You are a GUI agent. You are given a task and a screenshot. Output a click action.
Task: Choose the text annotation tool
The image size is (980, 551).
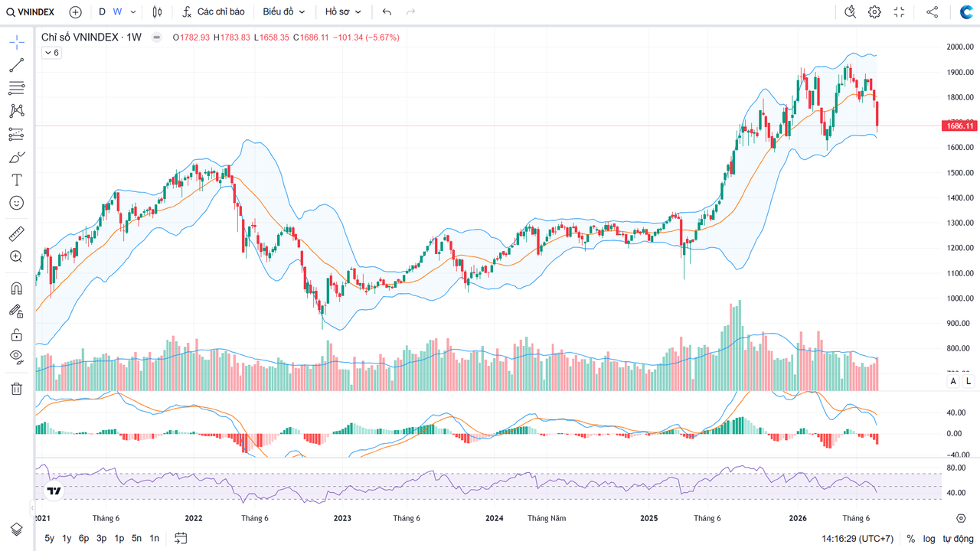(16, 180)
